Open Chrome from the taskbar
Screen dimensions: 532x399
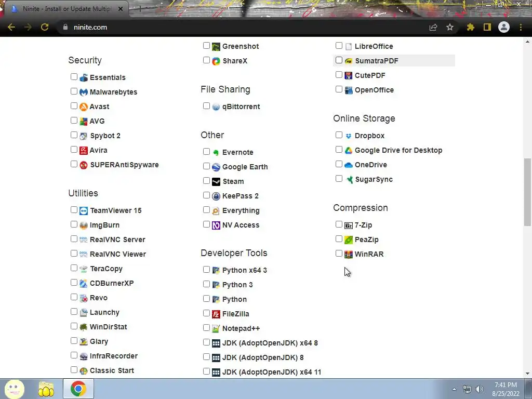pyautogui.click(x=78, y=389)
